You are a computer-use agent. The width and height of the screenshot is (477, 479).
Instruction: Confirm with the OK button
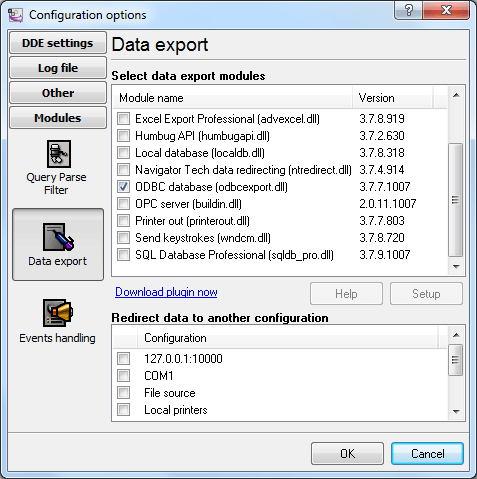coord(347,454)
